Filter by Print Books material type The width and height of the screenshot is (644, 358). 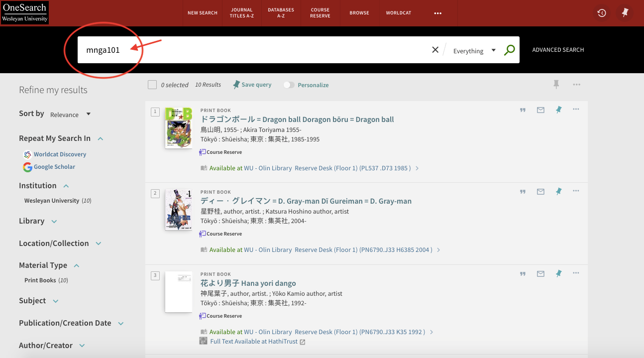coord(40,280)
